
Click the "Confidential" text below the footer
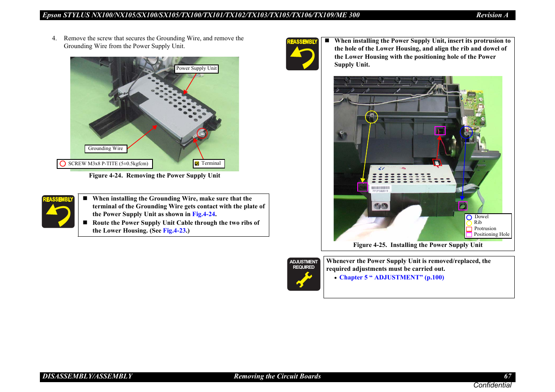coord(492,385)
